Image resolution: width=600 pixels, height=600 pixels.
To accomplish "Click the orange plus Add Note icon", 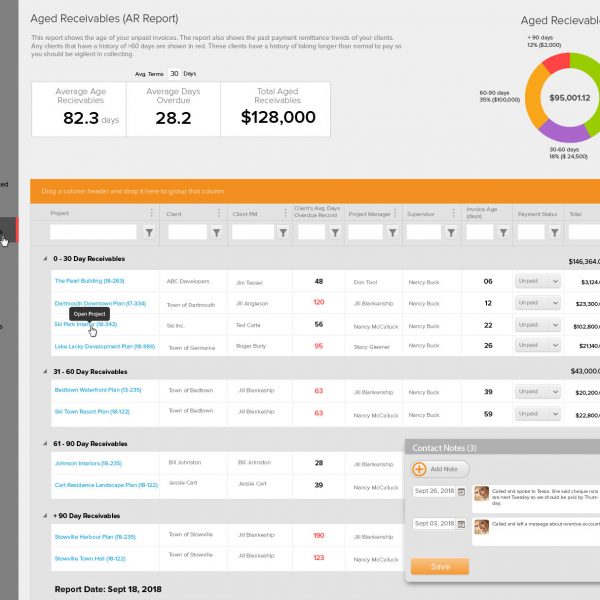I will click(419, 469).
